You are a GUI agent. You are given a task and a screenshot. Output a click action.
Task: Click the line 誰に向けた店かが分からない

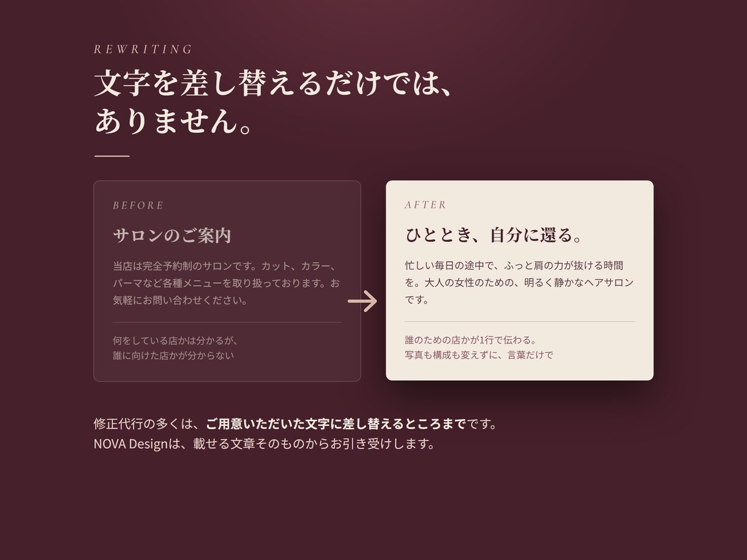(x=173, y=356)
